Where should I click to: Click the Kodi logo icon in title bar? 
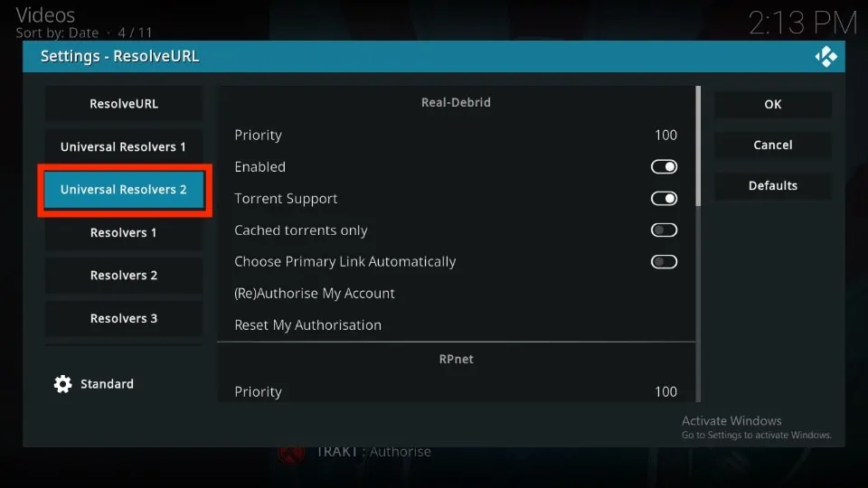click(826, 56)
